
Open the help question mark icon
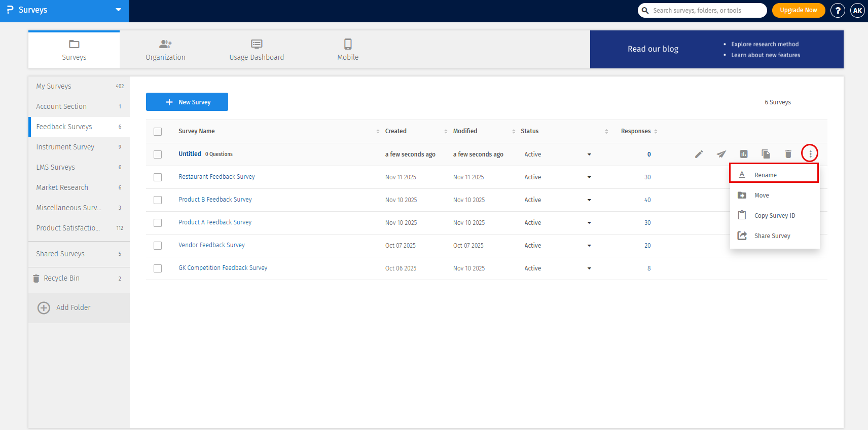coord(838,10)
